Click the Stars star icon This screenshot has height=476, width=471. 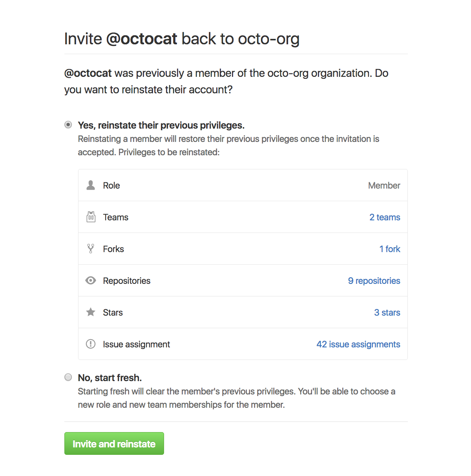91,312
